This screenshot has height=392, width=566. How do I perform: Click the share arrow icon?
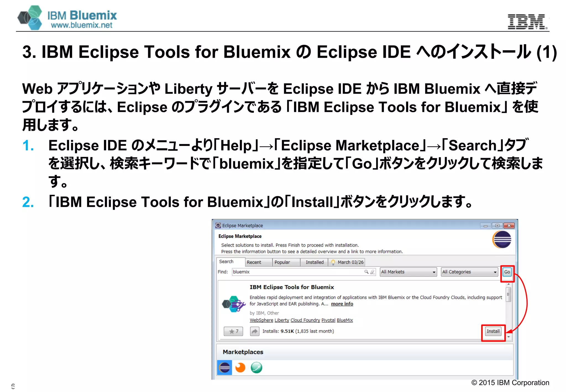pos(255,331)
